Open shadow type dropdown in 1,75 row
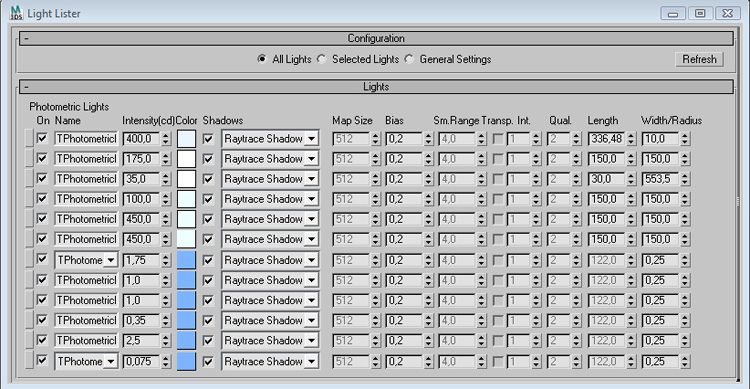The height and width of the screenshot is (389, 750). [311, 260]
